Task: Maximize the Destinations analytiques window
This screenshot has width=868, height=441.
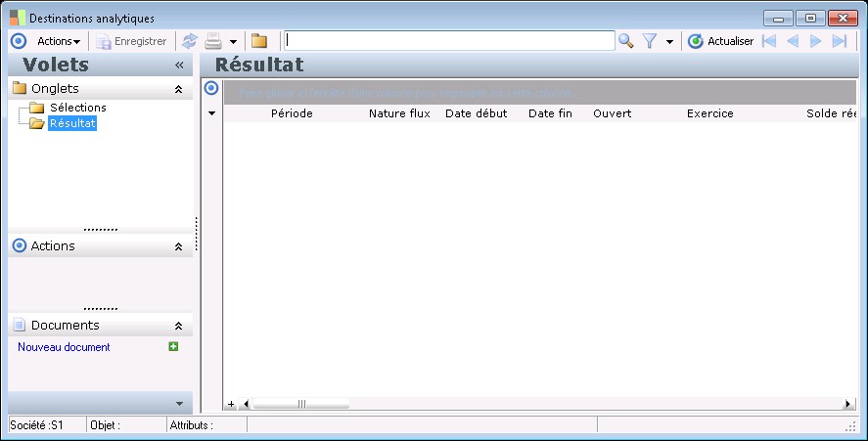Action: tap(810, 19)
